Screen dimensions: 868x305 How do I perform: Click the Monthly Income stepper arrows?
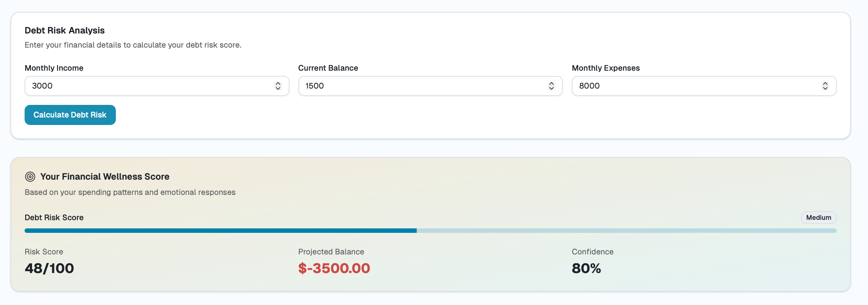278,86
